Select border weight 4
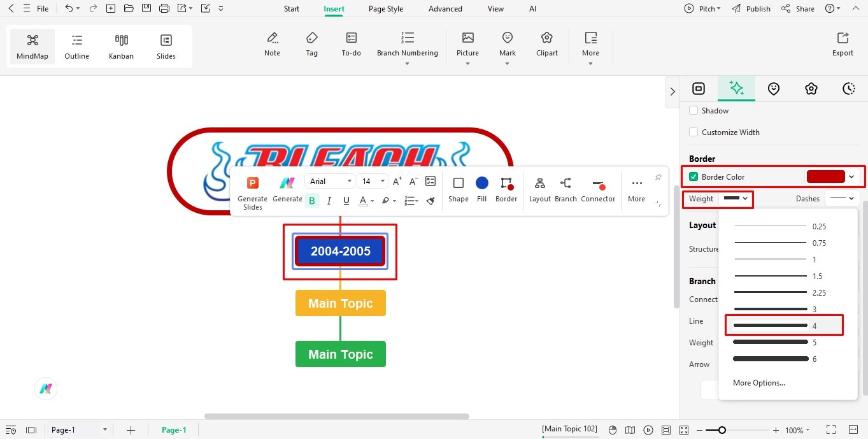 click(785, 326)
